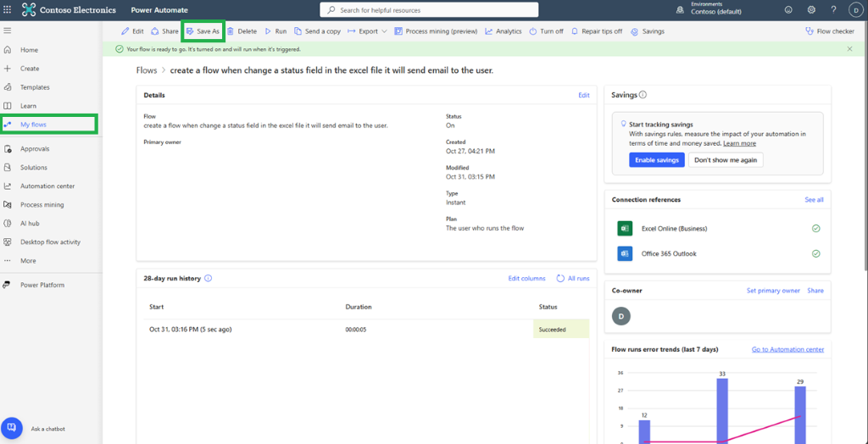
Task: Open Savings from the toolbar
Action: click(x=647, y=31)
